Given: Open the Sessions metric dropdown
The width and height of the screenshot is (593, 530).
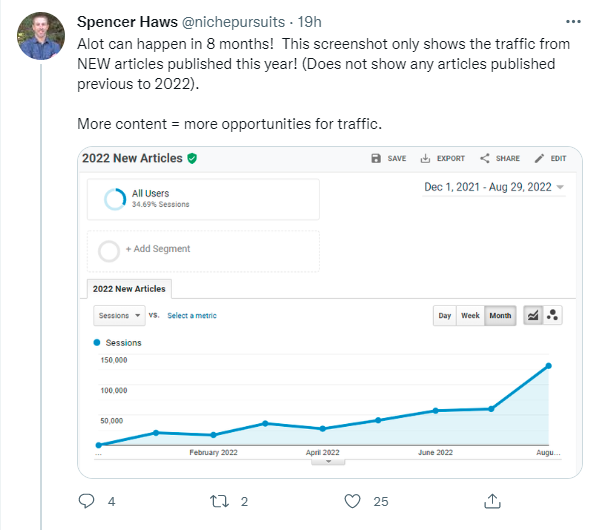Looking at the screenshot, I should 119,316.
